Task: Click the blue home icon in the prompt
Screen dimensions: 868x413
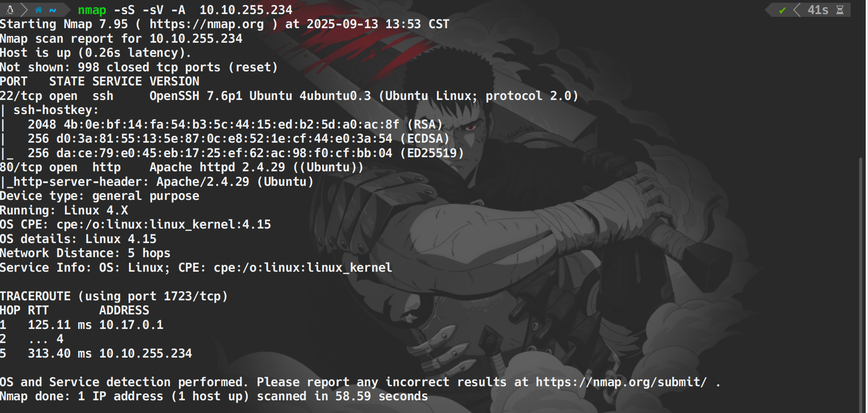Action: coord(39,10)
